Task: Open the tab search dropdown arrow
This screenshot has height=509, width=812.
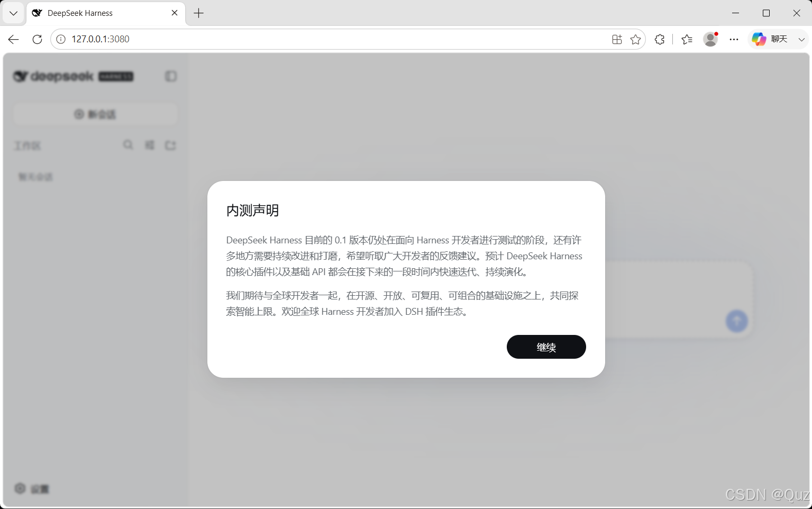Action: pos(13,13)
